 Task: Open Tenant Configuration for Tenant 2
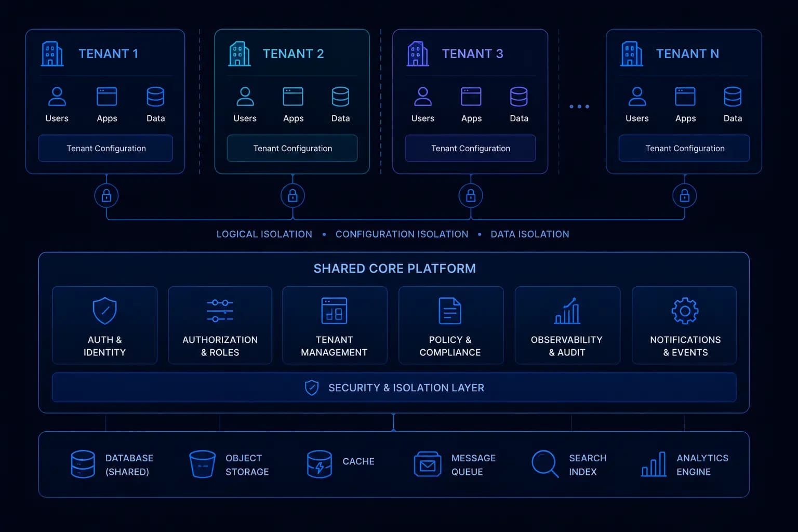point(292,148)
